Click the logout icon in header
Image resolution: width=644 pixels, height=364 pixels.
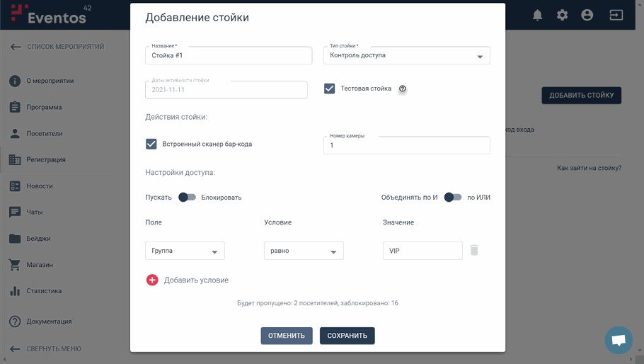pyautogui.click(x=616, y=15)
